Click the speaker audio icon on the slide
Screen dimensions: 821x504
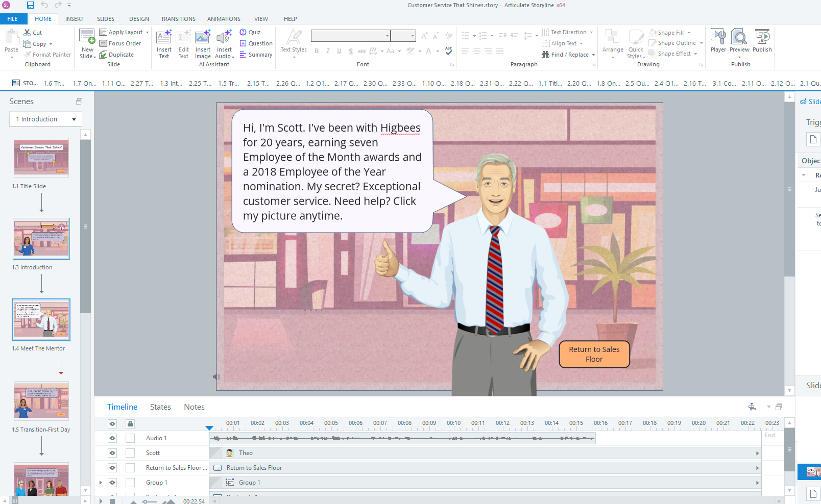click(x=216, y=376)
